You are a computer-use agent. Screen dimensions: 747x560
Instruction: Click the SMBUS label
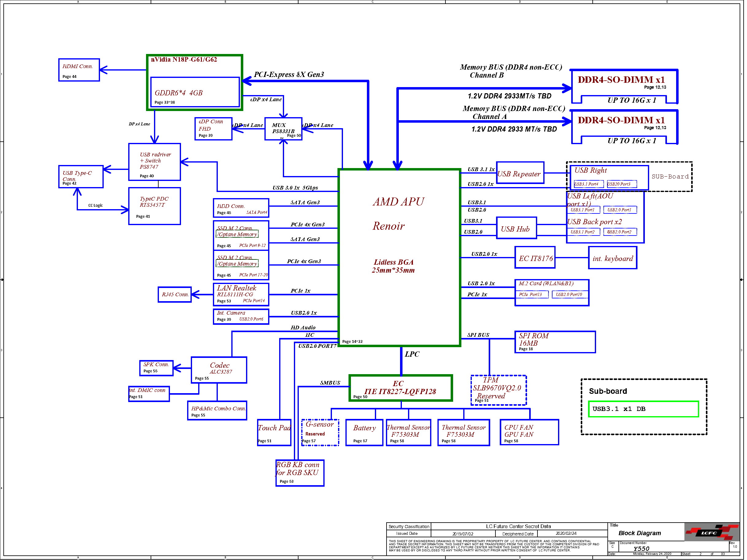pyautogui.click(x=330, y=383)
